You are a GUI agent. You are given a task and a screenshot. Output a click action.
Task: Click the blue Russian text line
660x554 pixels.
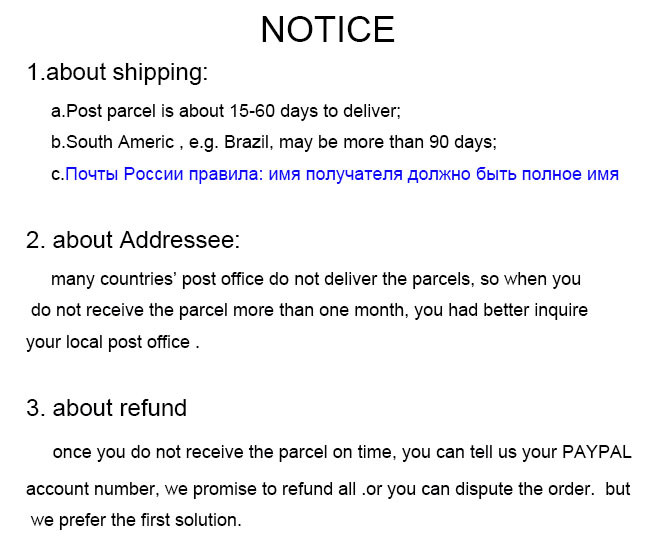click(x=341, y=174)
